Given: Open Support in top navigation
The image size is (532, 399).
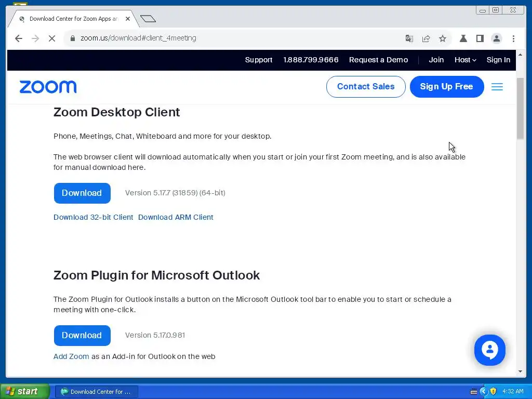Looking at the screenshot, I should [x=259, y=60].
